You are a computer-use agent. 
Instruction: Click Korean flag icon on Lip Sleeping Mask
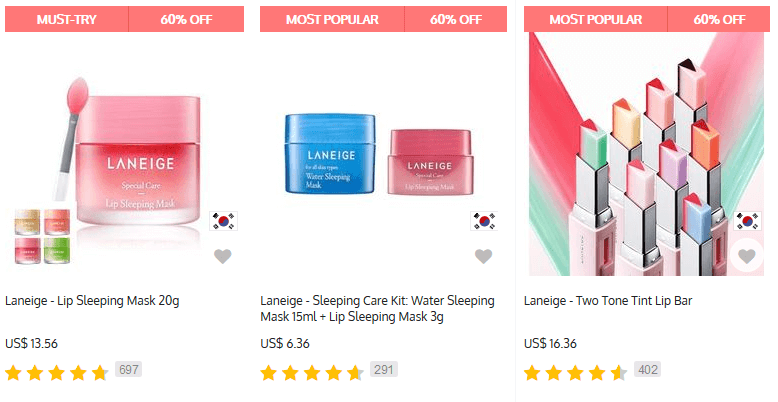[223, 221]
